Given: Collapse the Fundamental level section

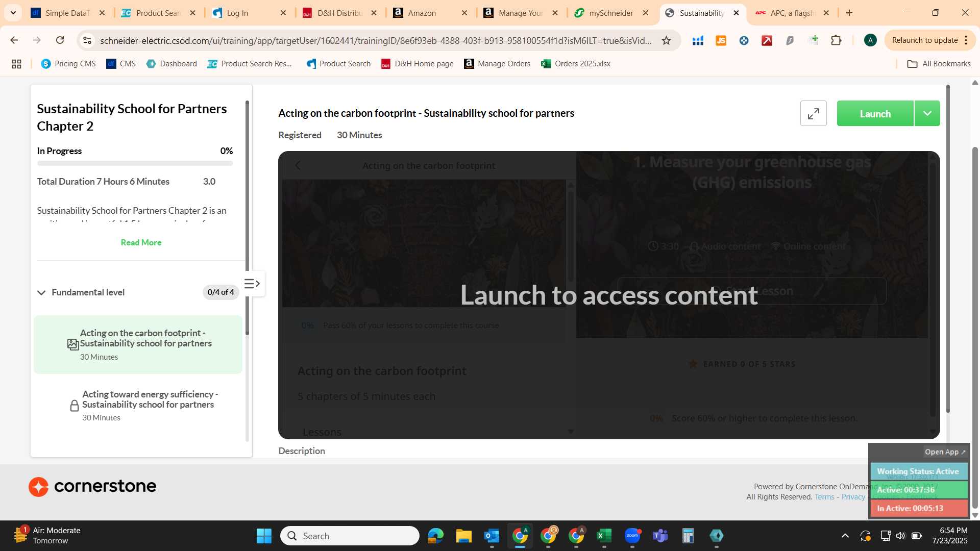Looking at the screenshot, I should click(41, 292).
